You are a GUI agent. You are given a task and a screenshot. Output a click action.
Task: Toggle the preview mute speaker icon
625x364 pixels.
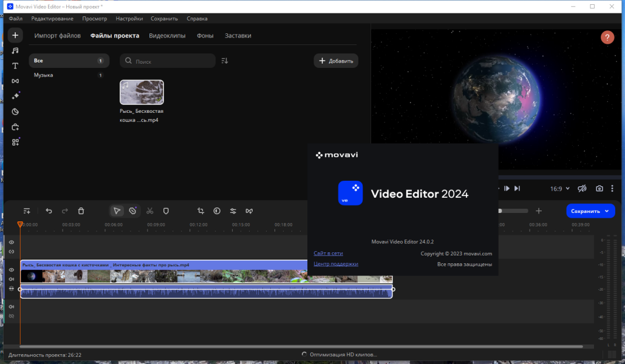[x=582, y=189]
